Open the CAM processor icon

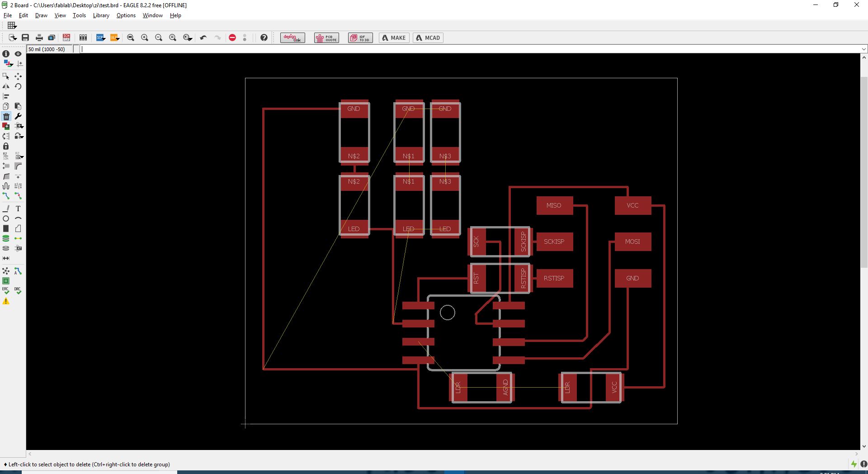coord(52,38)
